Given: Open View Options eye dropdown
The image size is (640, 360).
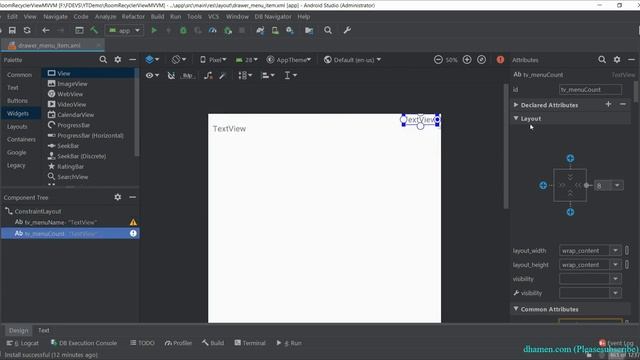Looking at the screenshot, I should tap(152, 76).
